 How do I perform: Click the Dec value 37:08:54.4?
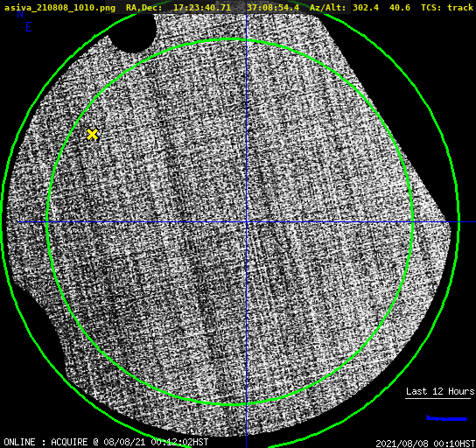(273, 8)
